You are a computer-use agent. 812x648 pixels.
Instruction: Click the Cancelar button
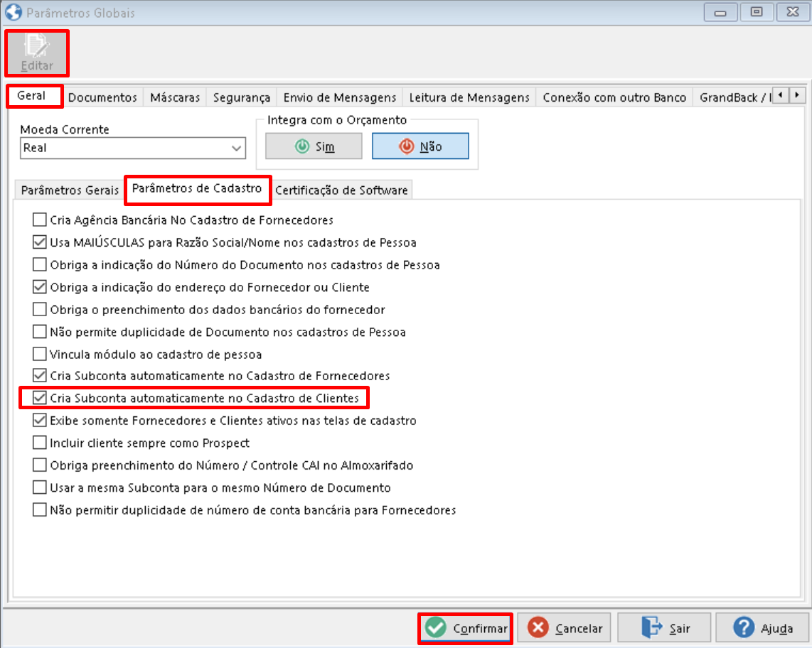(564, 628)
